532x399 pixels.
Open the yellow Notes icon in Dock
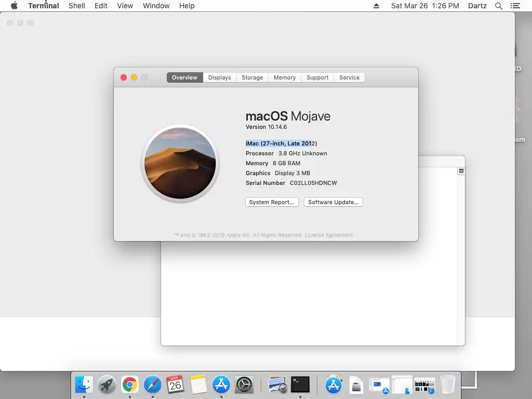(198, 385)
